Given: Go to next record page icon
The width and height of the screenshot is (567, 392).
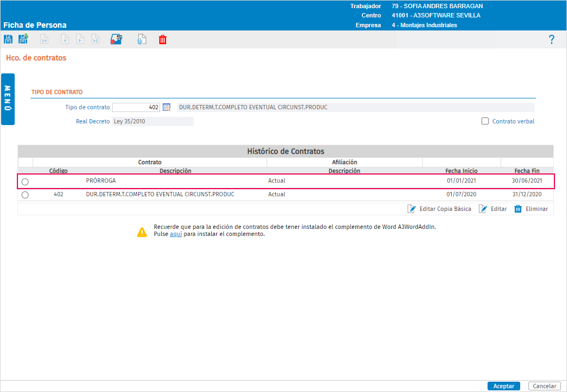Looking at the screenshot, I should [81, 39].
